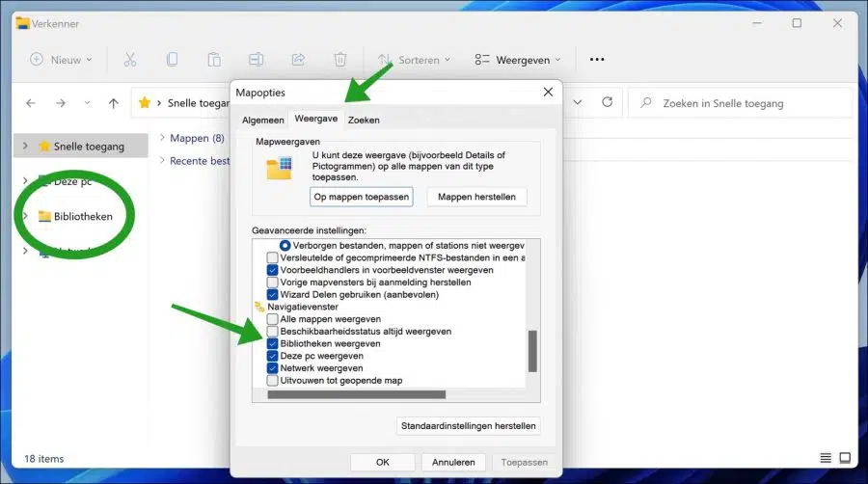Click the Toepassen button
Image resolution: width=868 pixels, height=484 pixels.
(525, 462)
